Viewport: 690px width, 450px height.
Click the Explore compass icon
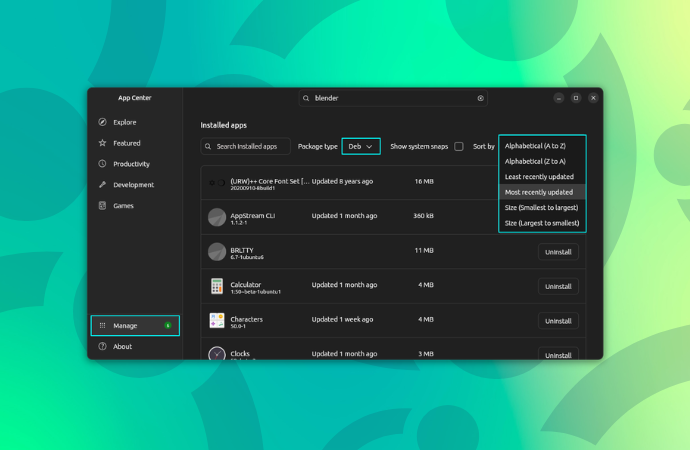coord(102,122)
